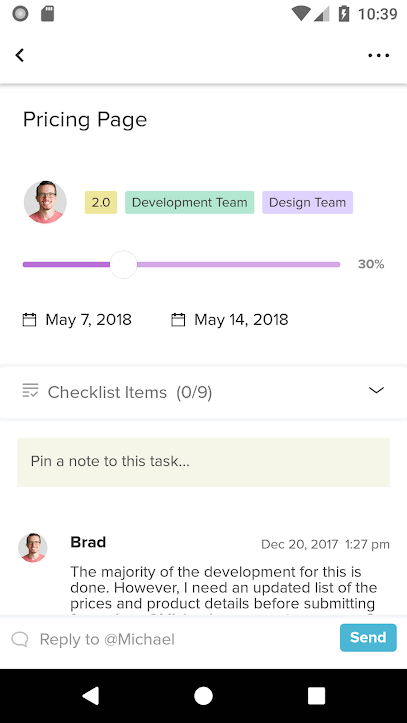This screenshot has width=407, height=723.
Task: Tap the Android recent apps square
Action: coord(316,696)
